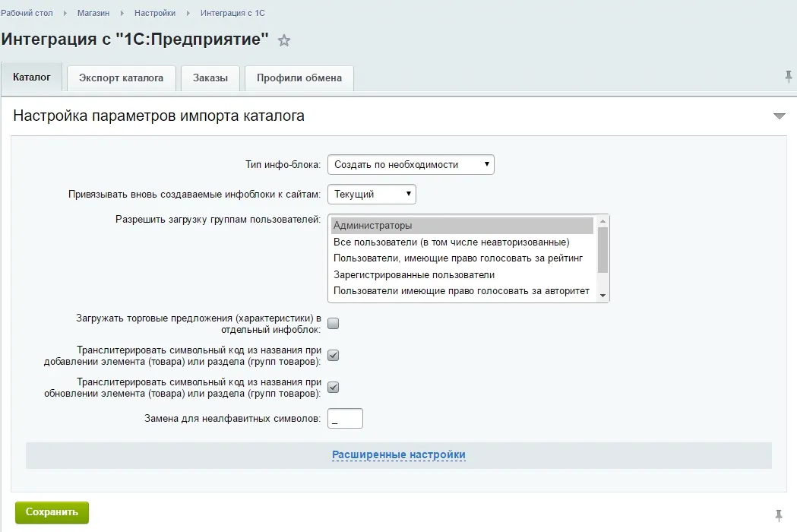Viewport: 797px width, 532px height.
Task: Enable loading trade offers into separate infoblock
Action: (x=333, y=324)
